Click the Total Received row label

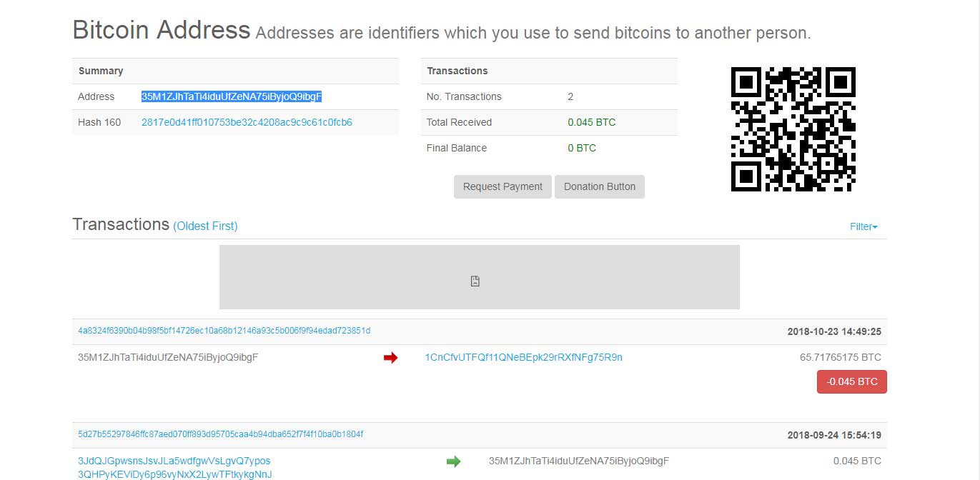(459, 122)
